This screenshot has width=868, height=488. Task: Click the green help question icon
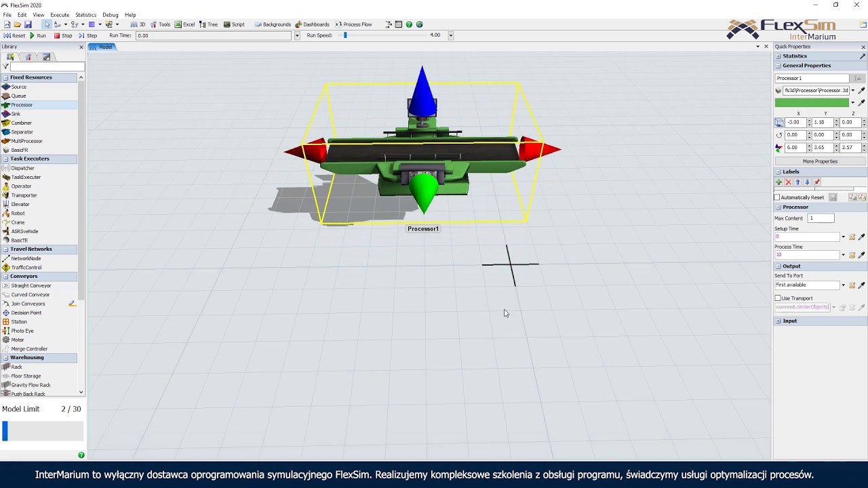(409, 24)
